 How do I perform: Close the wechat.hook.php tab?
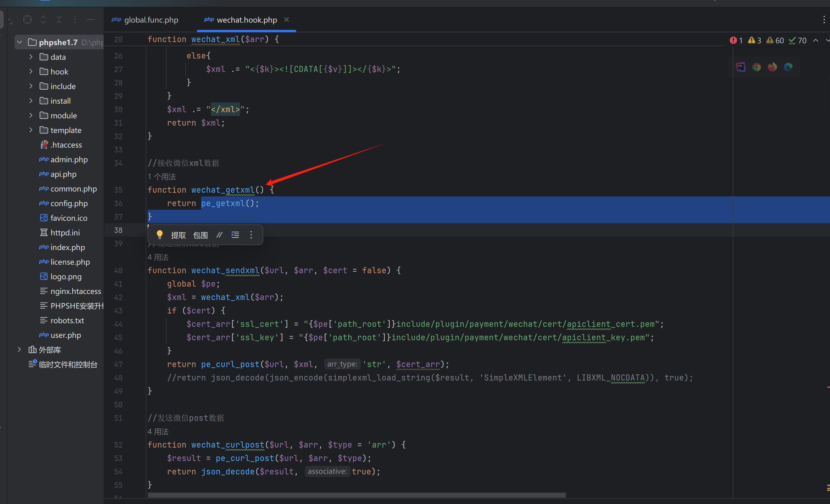tap(287, 20)
